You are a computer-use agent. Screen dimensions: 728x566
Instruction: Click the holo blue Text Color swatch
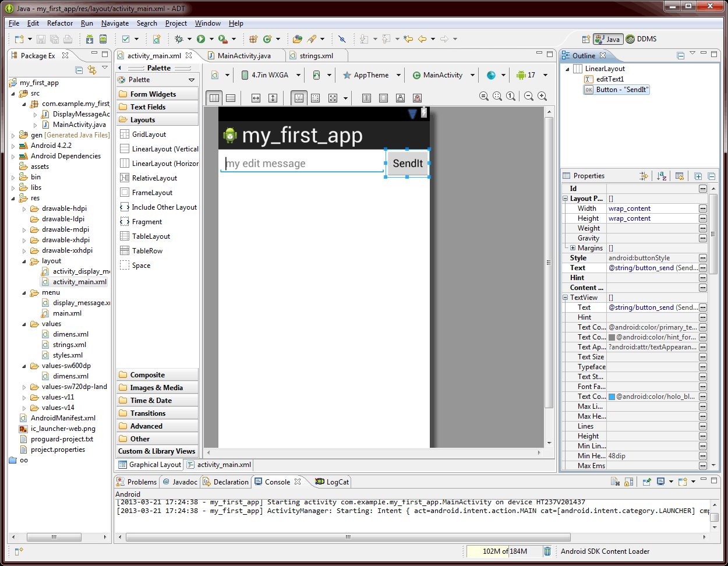[612, 397]
